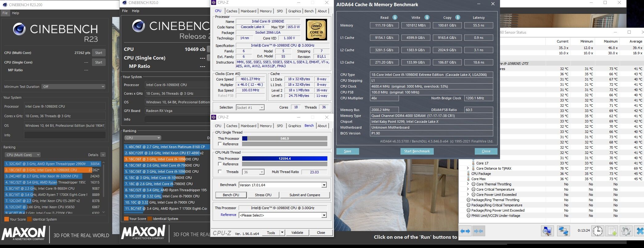
Task: Open the Socket #1 selection dropdown
Action: pyautogui.click(x=250, y=107)
